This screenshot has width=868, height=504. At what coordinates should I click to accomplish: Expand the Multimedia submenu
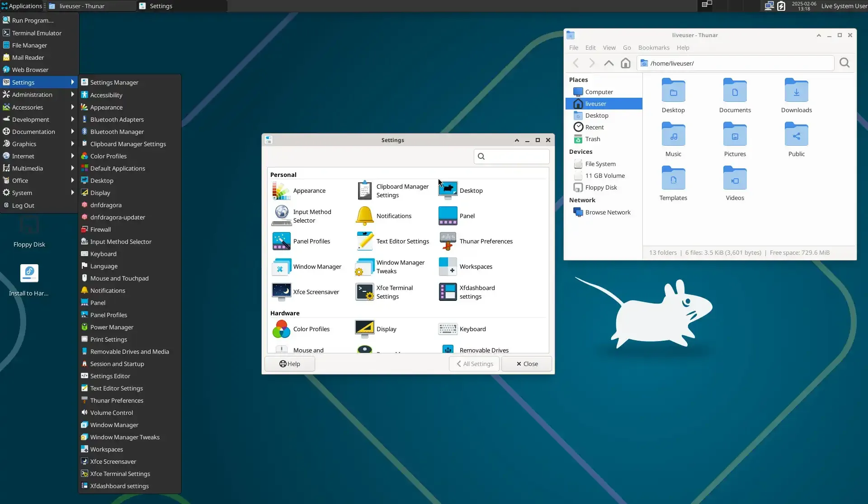pos(28,168)
